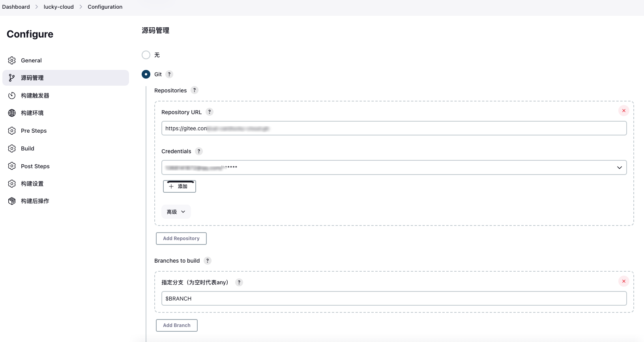This screenshot has height=342, width=644.
Task: Expand the 高级 advanced section
Action: (x=176, y=212)
